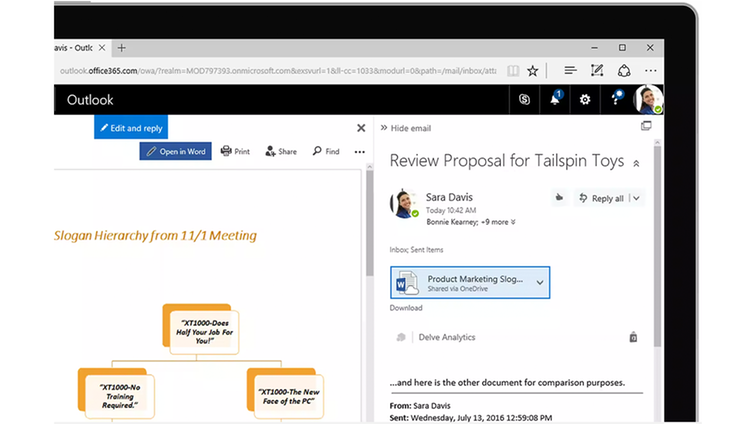Click Sara Davis sender avatar
Screen dimensions: 750x424
pyautogui.click(x=404, y=203)
